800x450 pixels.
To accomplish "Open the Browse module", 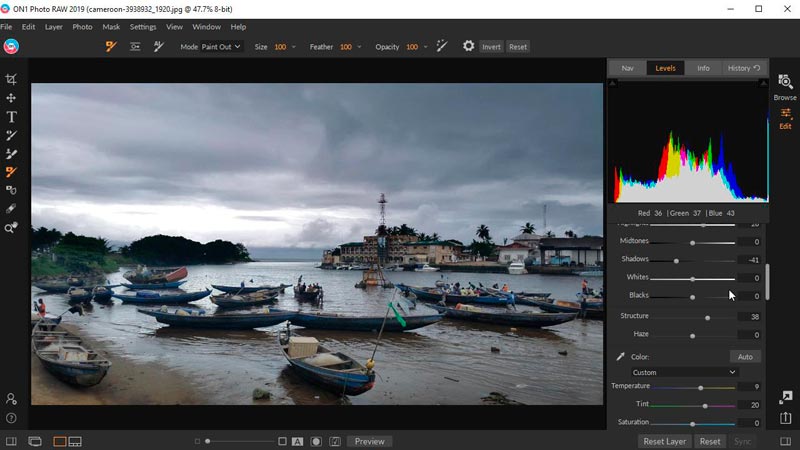I will [785, 86].
